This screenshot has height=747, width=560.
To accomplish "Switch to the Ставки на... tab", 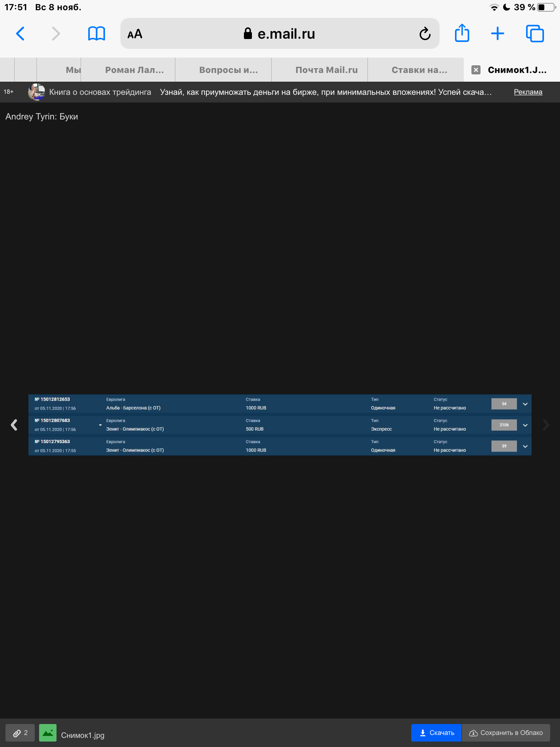I will coord(419,70).
